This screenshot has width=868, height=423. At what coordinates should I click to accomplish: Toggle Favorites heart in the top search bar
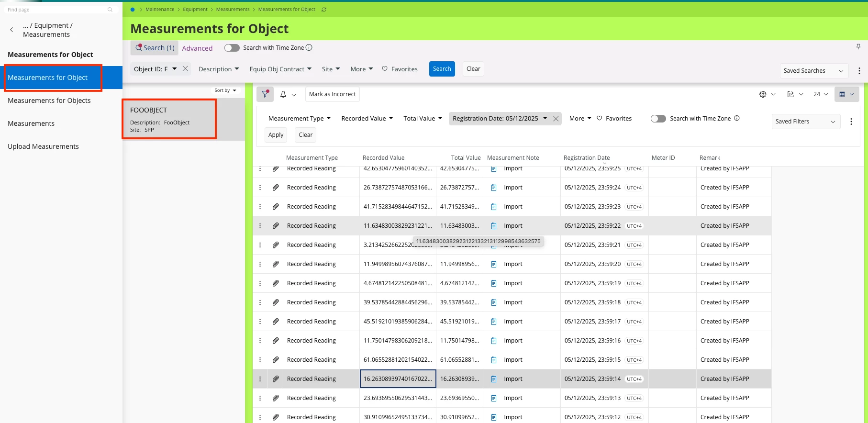pos(385,69)
